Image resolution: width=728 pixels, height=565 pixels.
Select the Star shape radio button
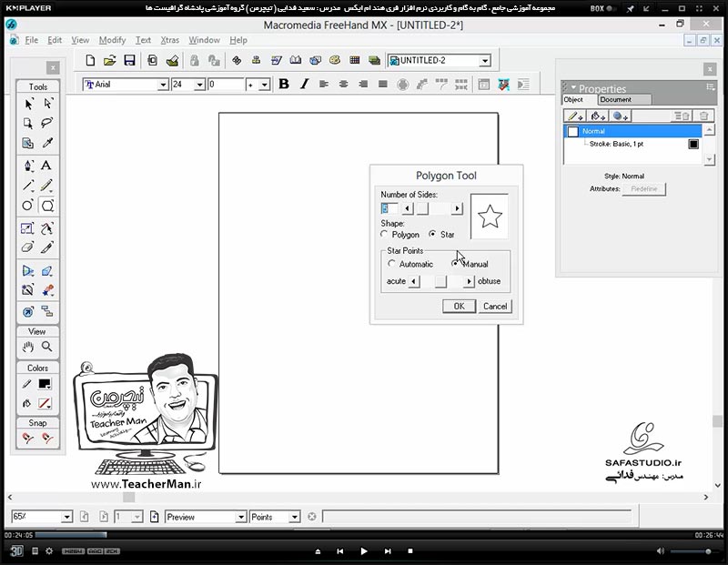pos(432,234)
